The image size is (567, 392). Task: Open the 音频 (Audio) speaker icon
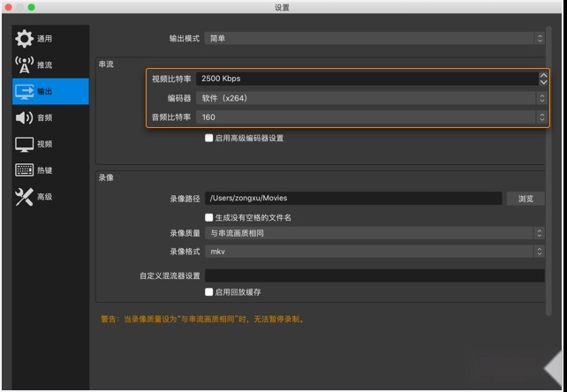click(x=25, y=117)
